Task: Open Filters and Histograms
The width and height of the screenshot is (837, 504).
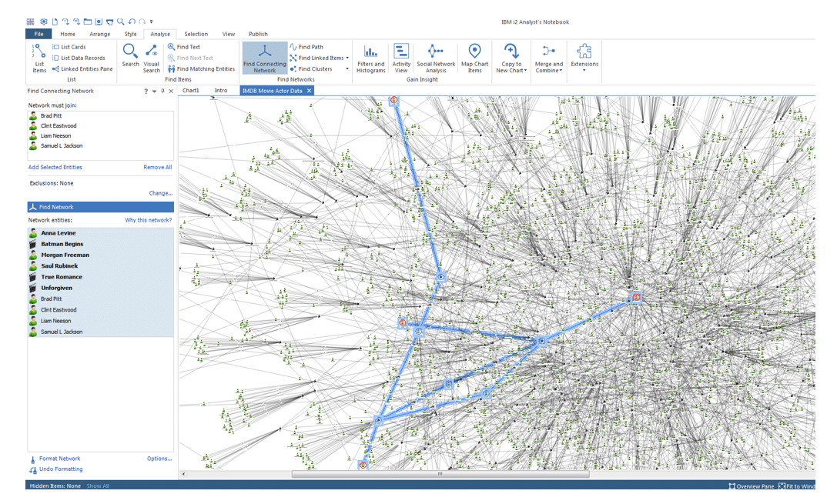Action: click(370, 58)
